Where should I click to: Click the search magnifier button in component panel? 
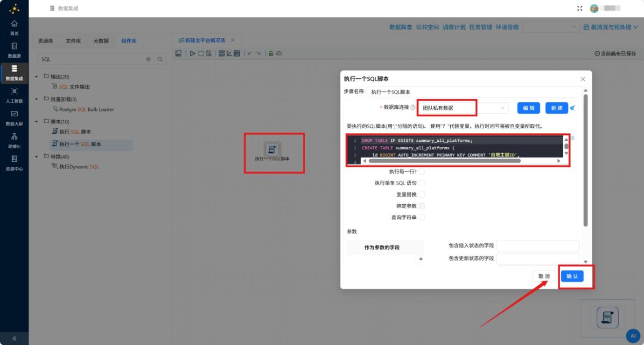coord(160,59)
